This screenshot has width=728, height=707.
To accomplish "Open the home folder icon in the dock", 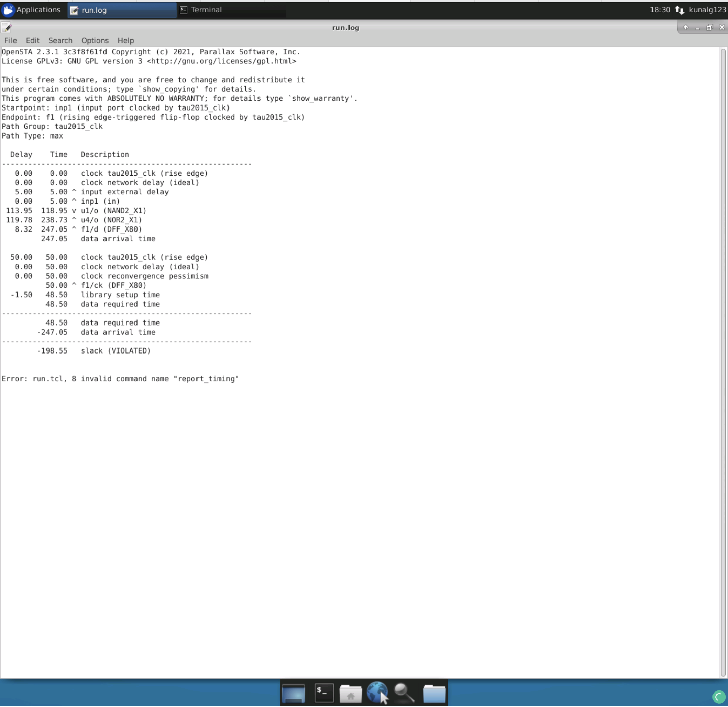I will [x=351, y=693].
